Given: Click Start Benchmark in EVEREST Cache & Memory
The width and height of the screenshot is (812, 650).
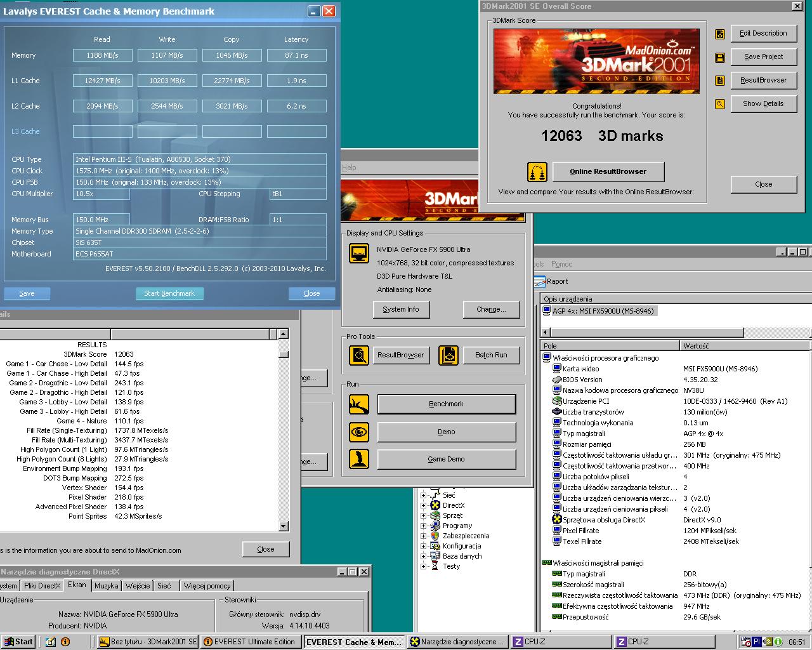Looking at the screenshot, I should pos(169,293).
